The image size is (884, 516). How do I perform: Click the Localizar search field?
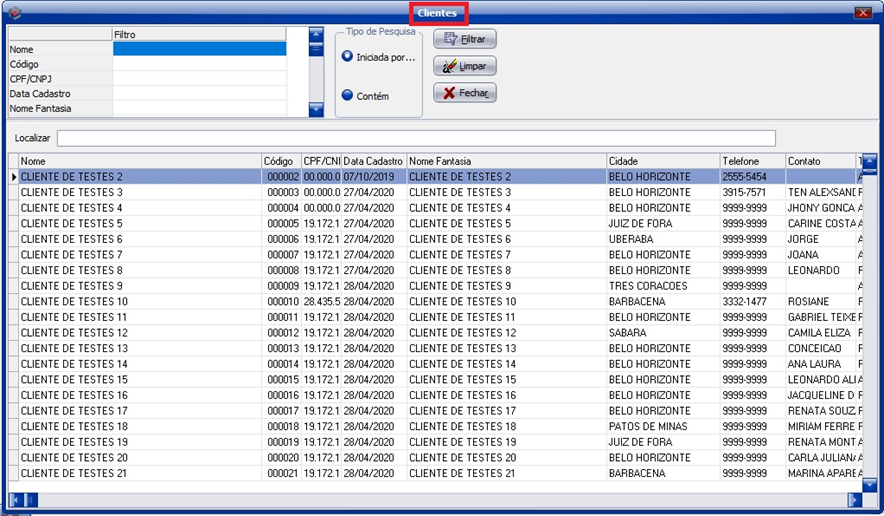(x=415, y=138)
